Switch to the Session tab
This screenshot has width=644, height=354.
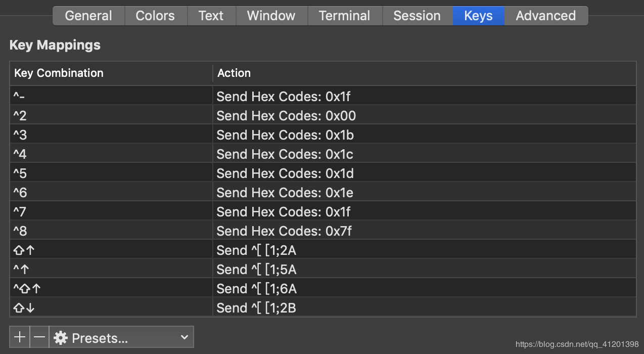417,16
